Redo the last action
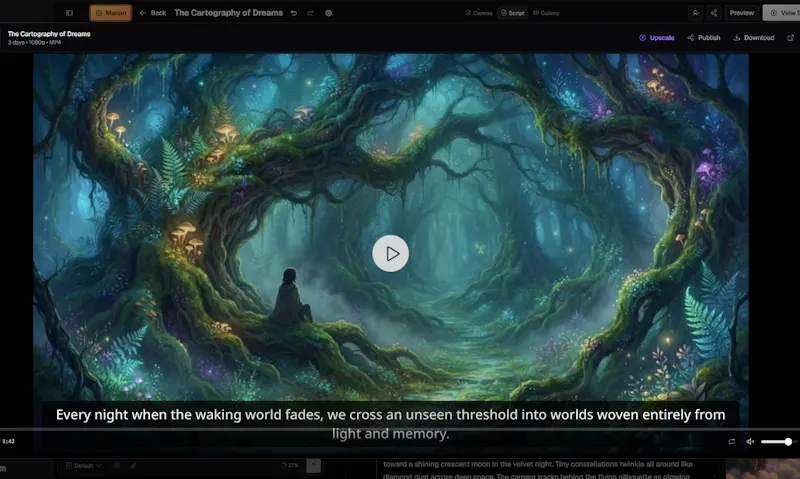The image size is (800, 479). 310,13
